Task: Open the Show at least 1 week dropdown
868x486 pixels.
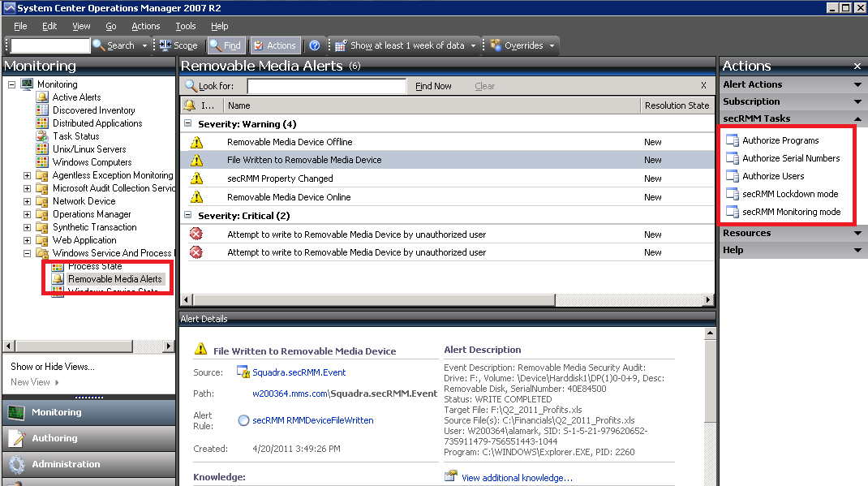Action: 473,45
